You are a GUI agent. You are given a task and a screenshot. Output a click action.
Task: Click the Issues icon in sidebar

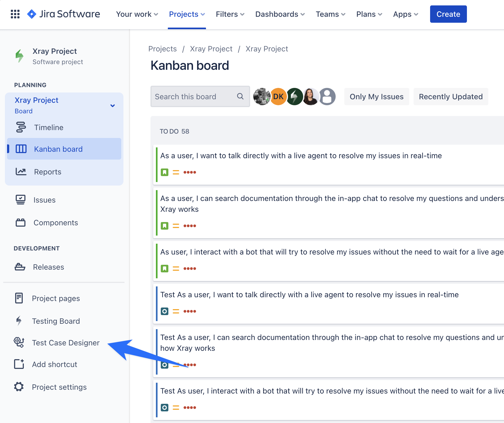click(x=21, y=200)
